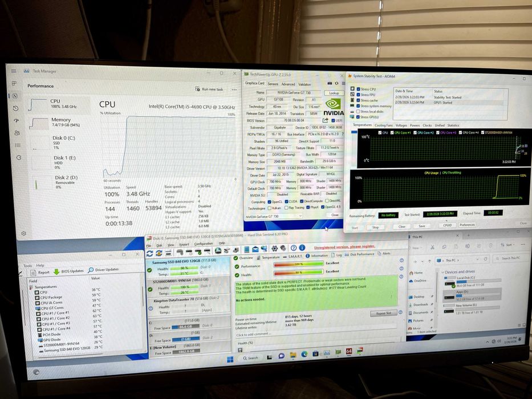Image resolution: width=532 pixels, height=399 pixels.
Task: Switch to GPU-Z Sensors tab
Action: pos(273,84)
